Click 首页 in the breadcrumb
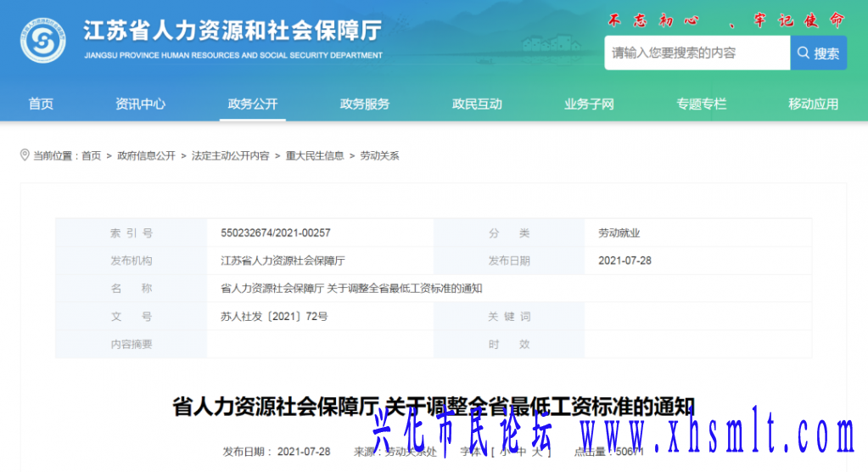Screen dimensions: 868x472 (x=92, y=155)
